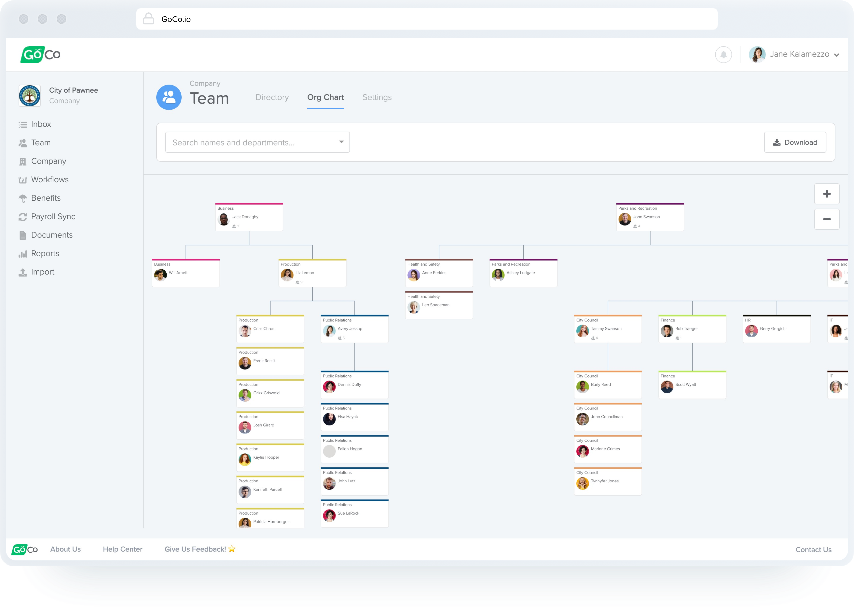Viewport: 854px width, 616px height.
Task: Zoom in with the plus button
Action: pyautogui.click(x=827, y=194)
